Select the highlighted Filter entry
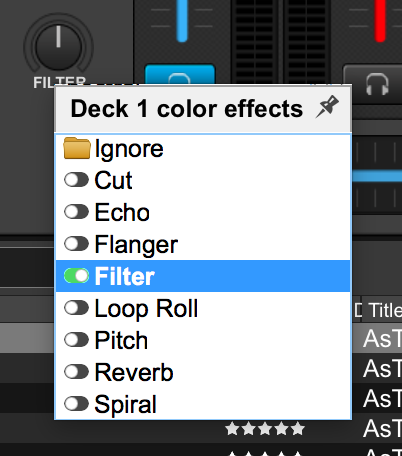 203,276
